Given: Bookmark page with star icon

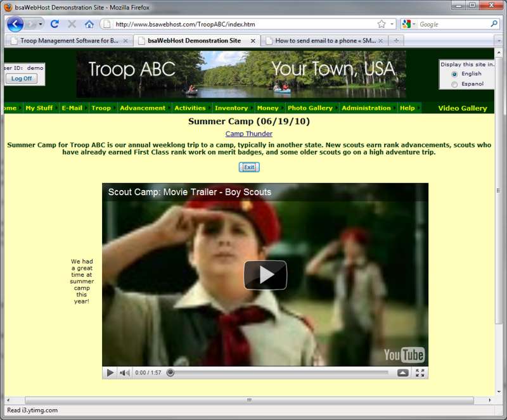Looking at the screenshot, I should [x=382, y=24].
